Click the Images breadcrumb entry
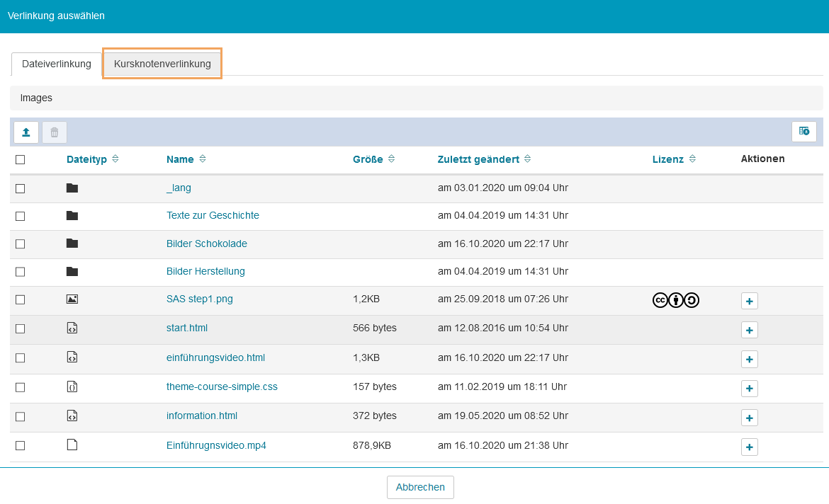Screen dimensions: 829x504 point(36,98)
